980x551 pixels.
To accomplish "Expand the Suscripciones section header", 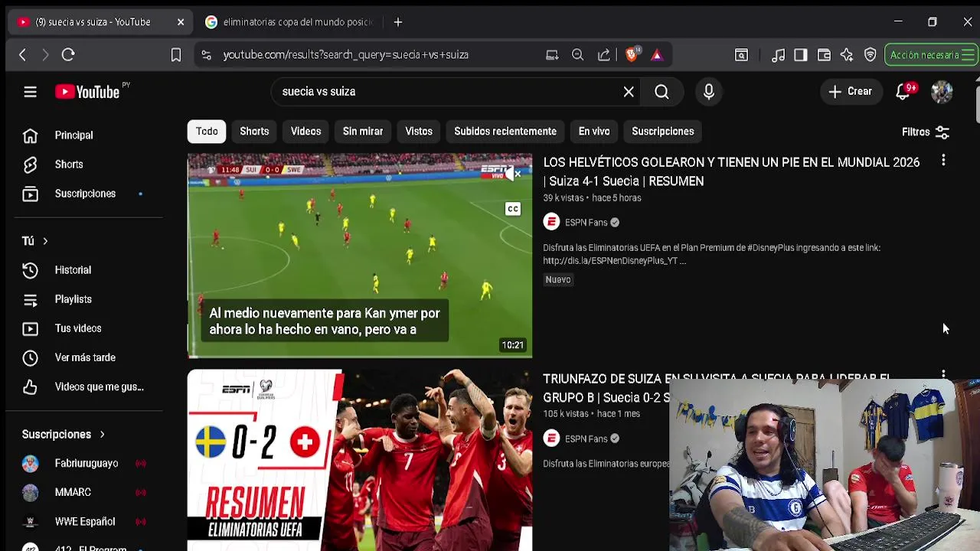I will (x=64, y=435).
